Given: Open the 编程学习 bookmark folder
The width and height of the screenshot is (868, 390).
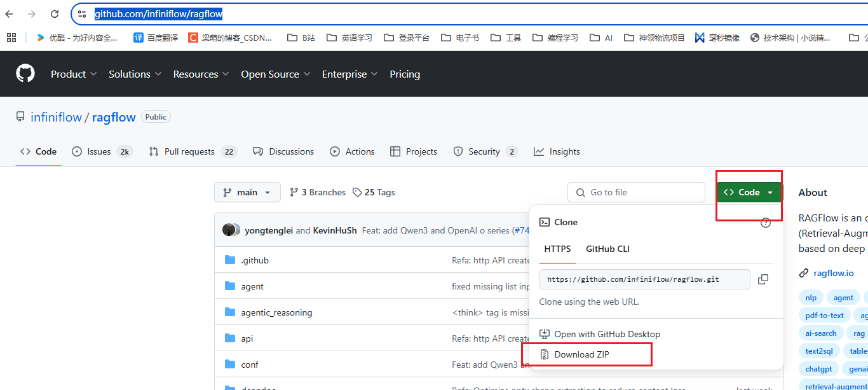Looking at the screenshot, I should tap(555, 38).
